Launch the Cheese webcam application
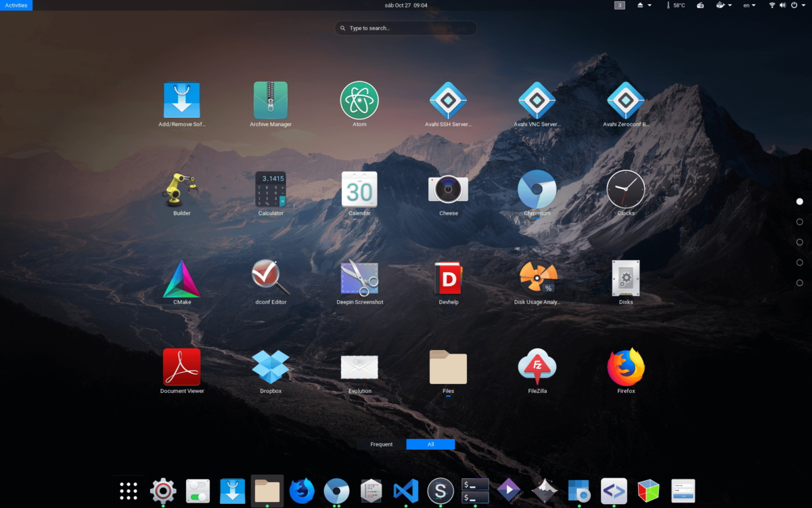The image size is (812, 508). click(x=449, y=188)
